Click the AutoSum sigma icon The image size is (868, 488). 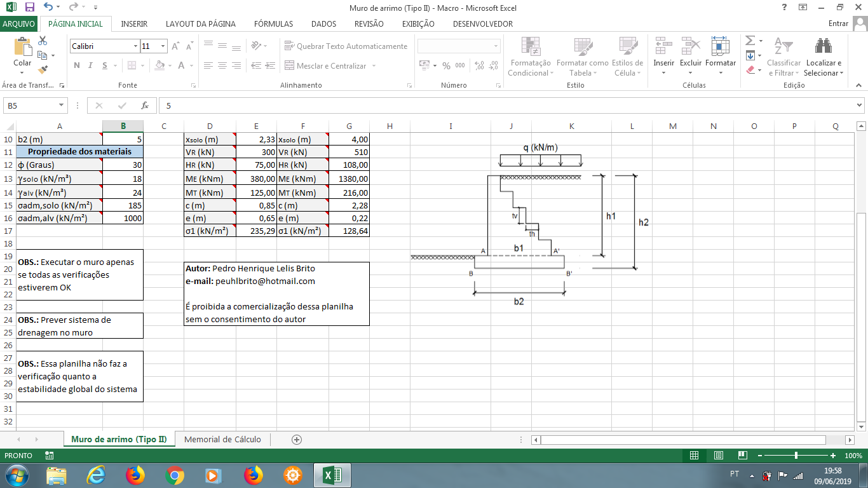(750, 41)
